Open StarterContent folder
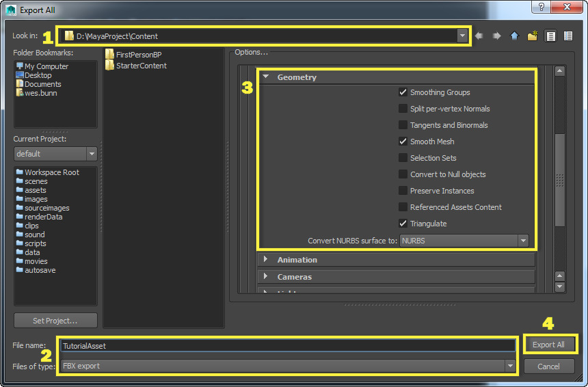Viewport: 588px width, 387px height. point(136,66)
